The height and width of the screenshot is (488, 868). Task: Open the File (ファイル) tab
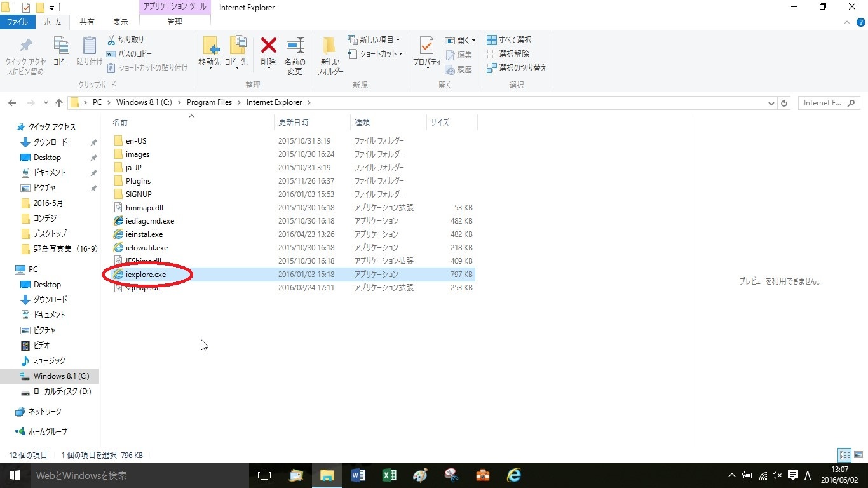click(17, 22)
